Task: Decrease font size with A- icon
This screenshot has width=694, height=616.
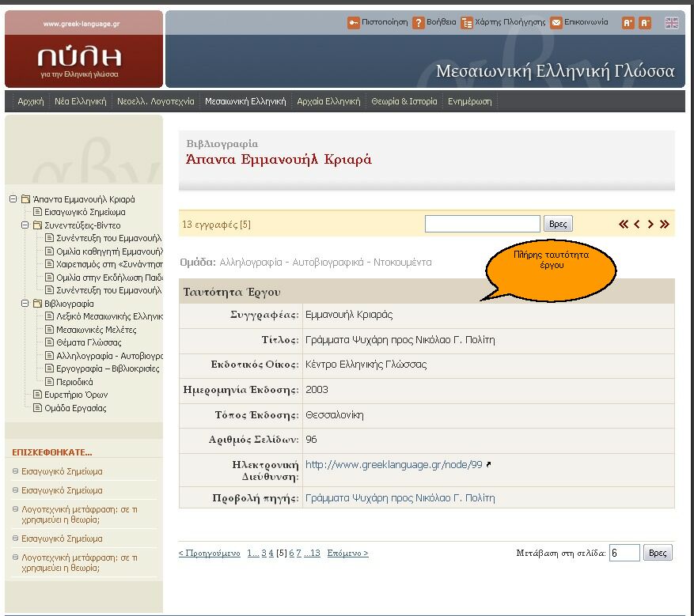Action: coord(646,23)
